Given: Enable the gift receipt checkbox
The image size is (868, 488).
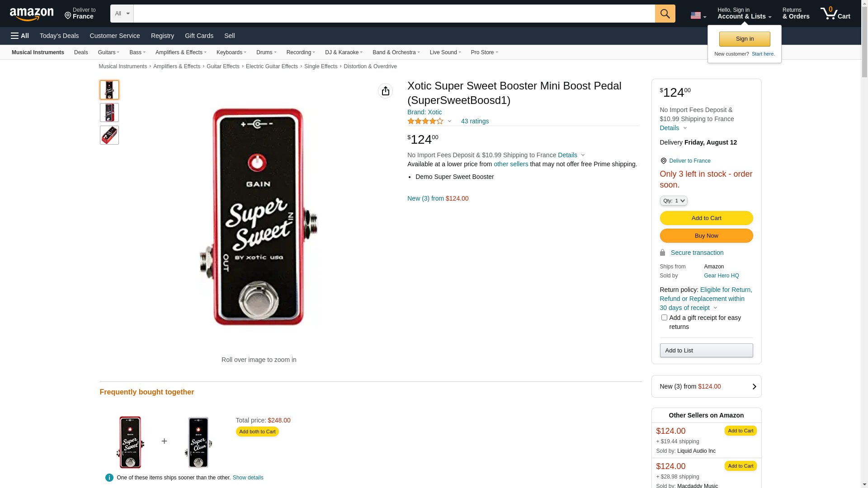Looking at the screenshot, I should [664, 318].
